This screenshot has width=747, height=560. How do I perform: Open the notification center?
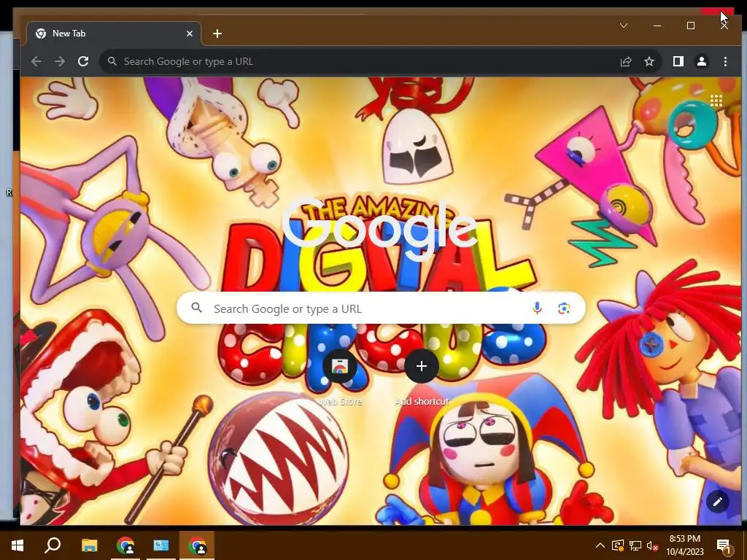pos(724,545)
